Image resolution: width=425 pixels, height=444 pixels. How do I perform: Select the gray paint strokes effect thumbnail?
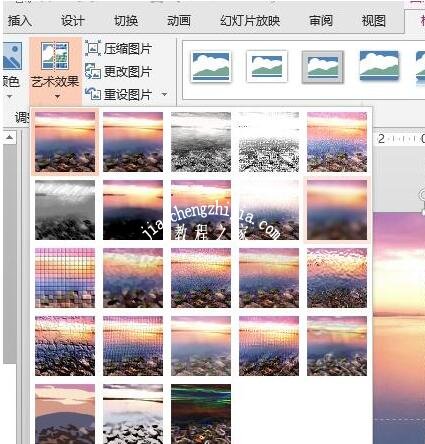click(65, 210)
